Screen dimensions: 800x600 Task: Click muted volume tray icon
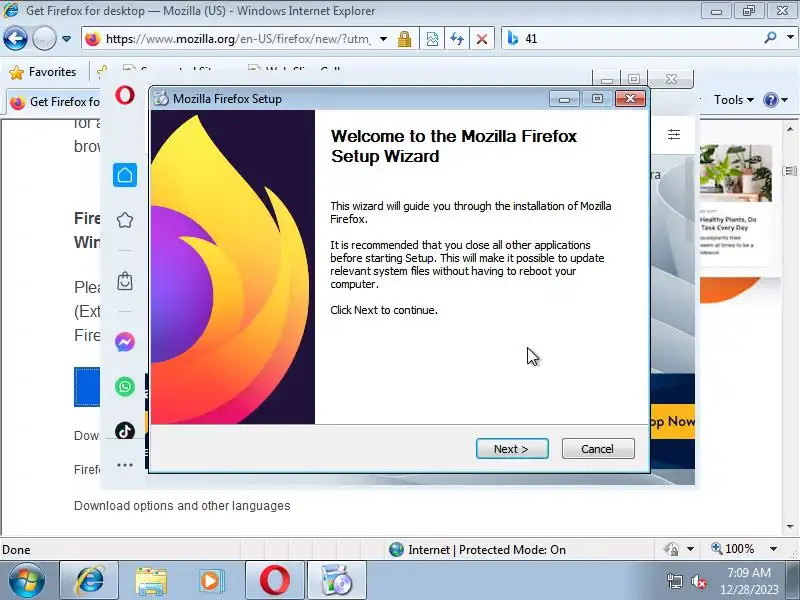[x=698, y=581]
